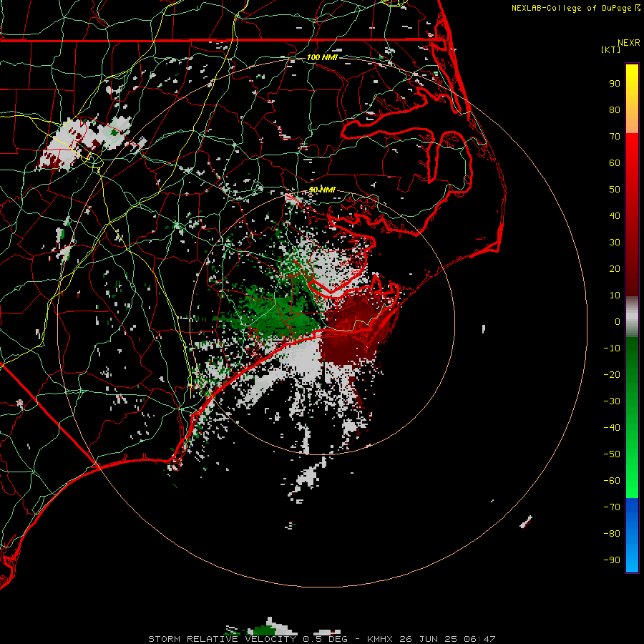Click the [KT] units label
This screenshot has height=644, width=644.
(x=611, y=49)
